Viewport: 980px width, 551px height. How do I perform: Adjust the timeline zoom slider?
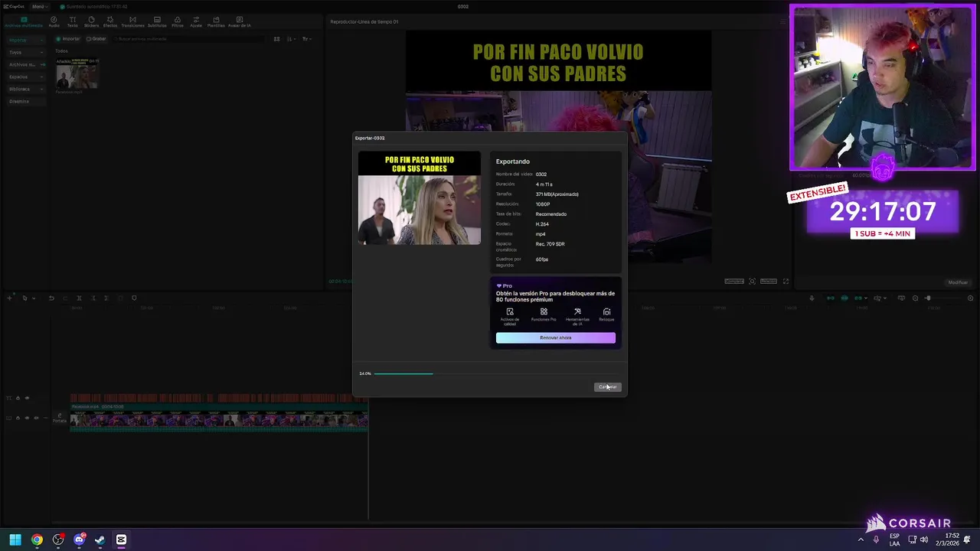942,298
